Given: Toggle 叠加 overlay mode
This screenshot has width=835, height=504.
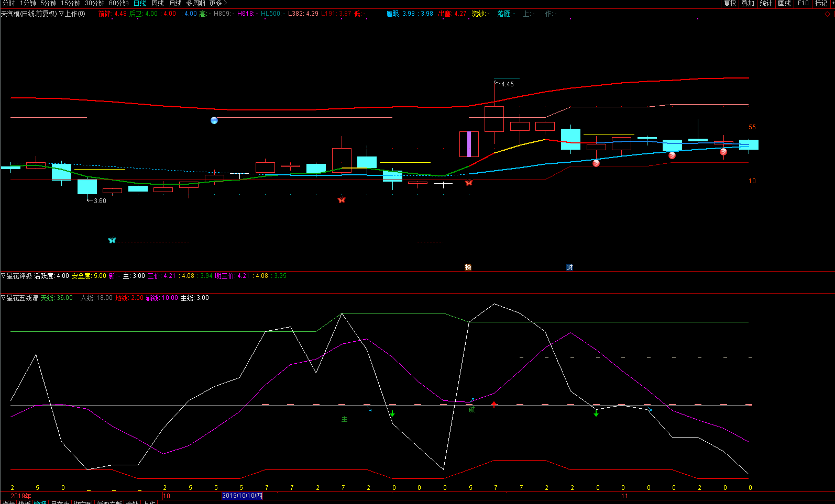Looking at the screenshot, I should [x=748, y=4].
